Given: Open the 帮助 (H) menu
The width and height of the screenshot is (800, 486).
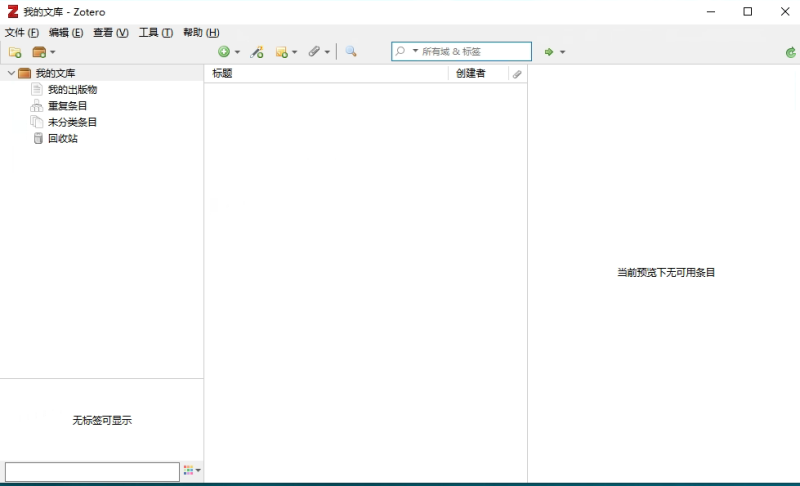Looking at the screenshot, I should [x=201, y=33].
